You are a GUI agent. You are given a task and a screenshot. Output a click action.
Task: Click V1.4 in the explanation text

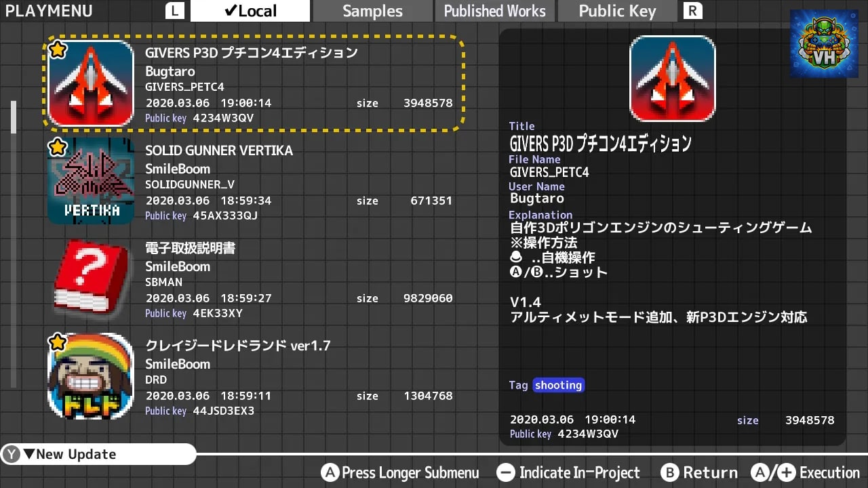click(526, 302)
